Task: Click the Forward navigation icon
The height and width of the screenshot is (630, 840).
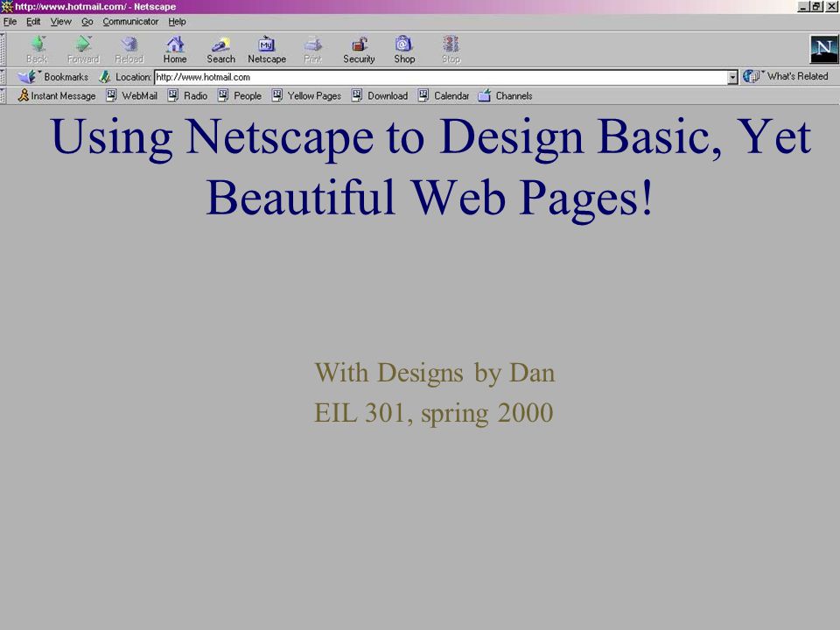Action: [83, 50]
